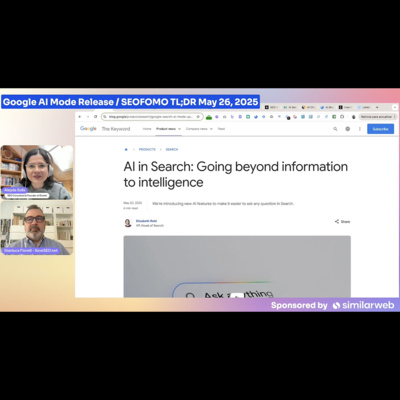Click the globe language icon in site header

coord(348,129)
